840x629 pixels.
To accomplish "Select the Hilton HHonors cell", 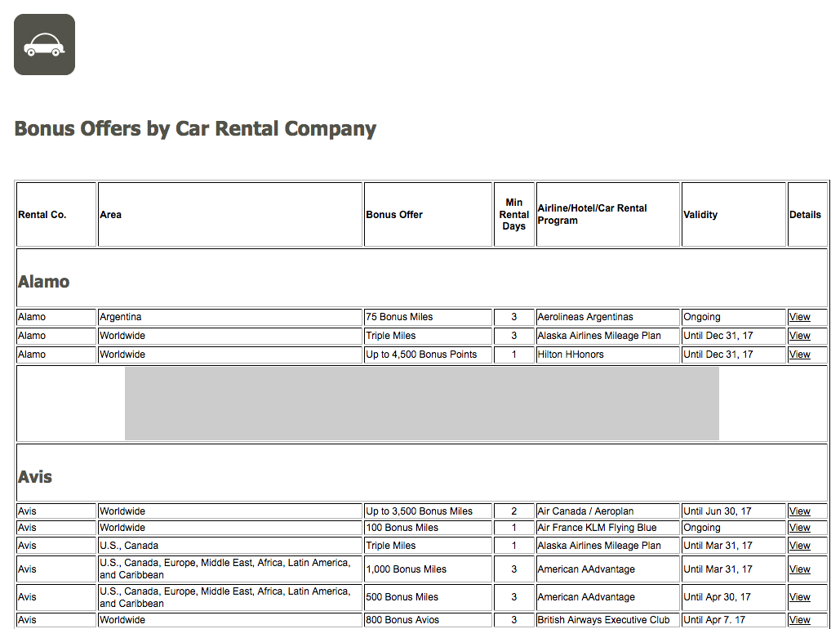I will point(608,355).
